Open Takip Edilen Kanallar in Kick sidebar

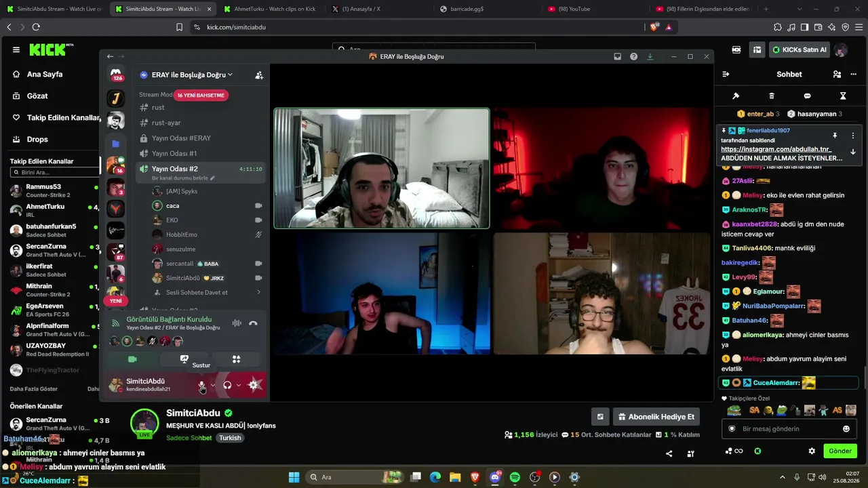63,117
